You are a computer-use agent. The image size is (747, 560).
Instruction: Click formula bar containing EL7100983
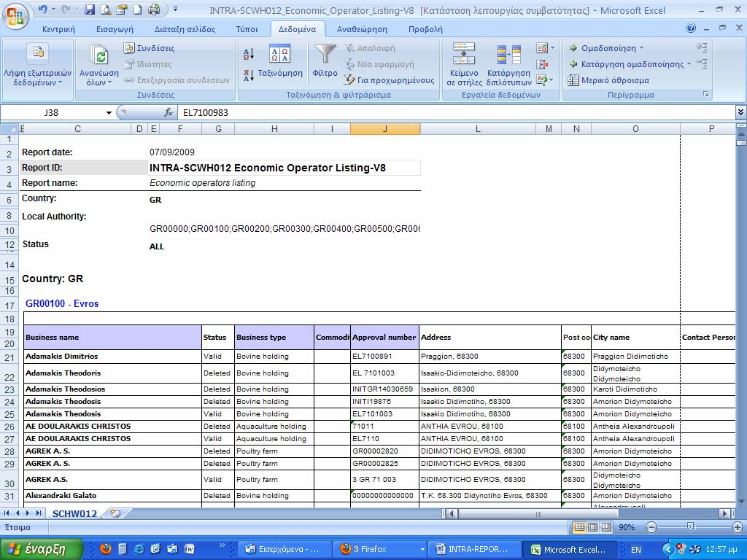(x=457, y=113)
